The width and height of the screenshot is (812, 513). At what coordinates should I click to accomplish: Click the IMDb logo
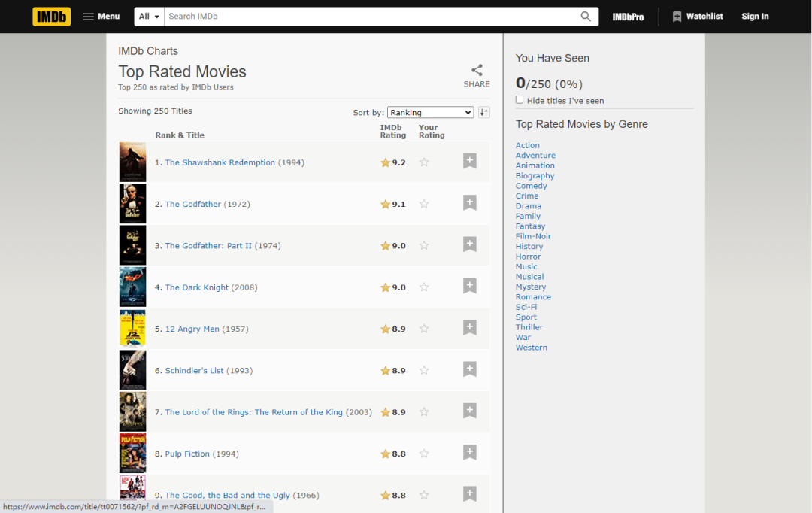tap(51, 17)
